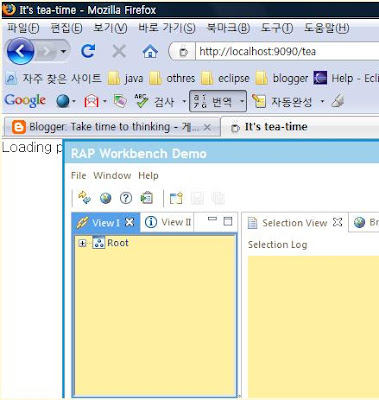Click the Gmail envelope icon in toolbar
The height and width of the screenshot is (400, 379).
pos(91,101)
